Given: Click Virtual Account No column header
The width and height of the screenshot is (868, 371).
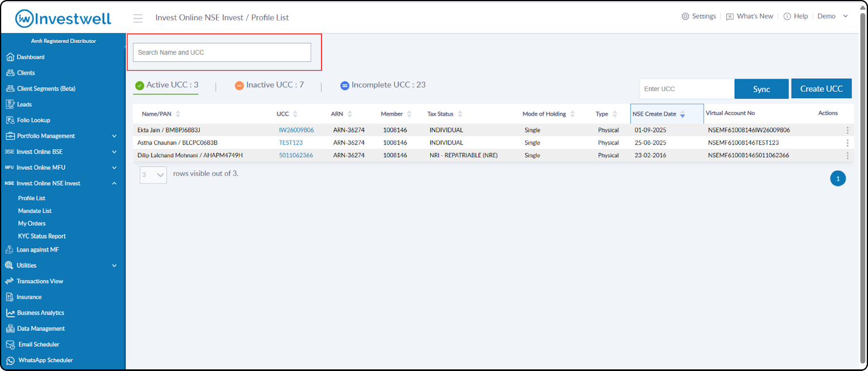Looking at the screenshot, I should pos(730,113).
